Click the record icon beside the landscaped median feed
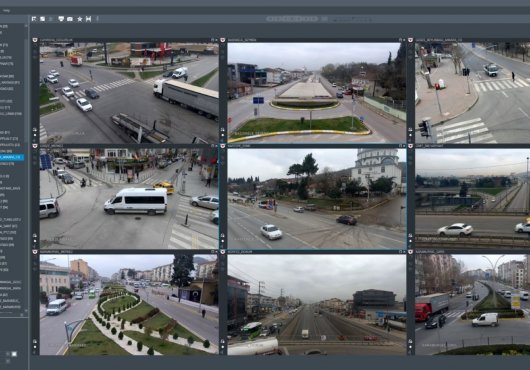 point(35,347)
